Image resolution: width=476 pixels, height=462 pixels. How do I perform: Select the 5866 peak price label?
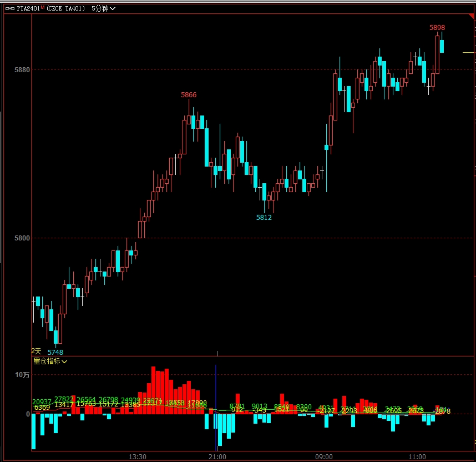pos(189,95)
